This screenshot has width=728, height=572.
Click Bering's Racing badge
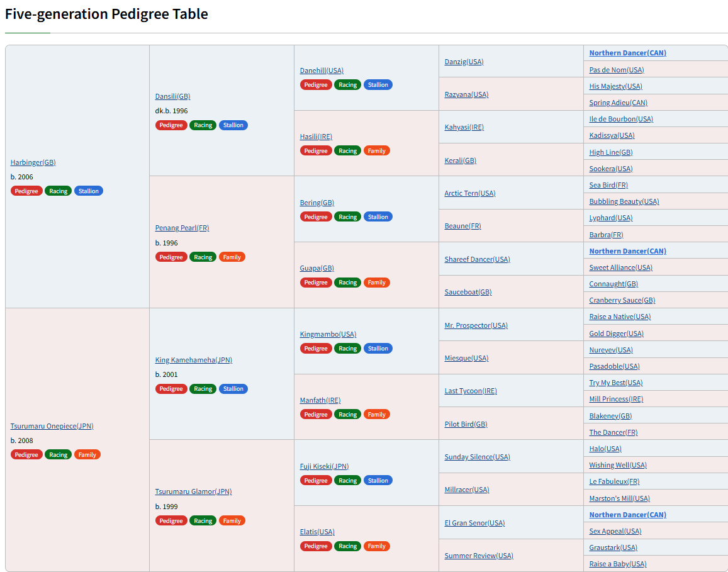pos(348,217)
